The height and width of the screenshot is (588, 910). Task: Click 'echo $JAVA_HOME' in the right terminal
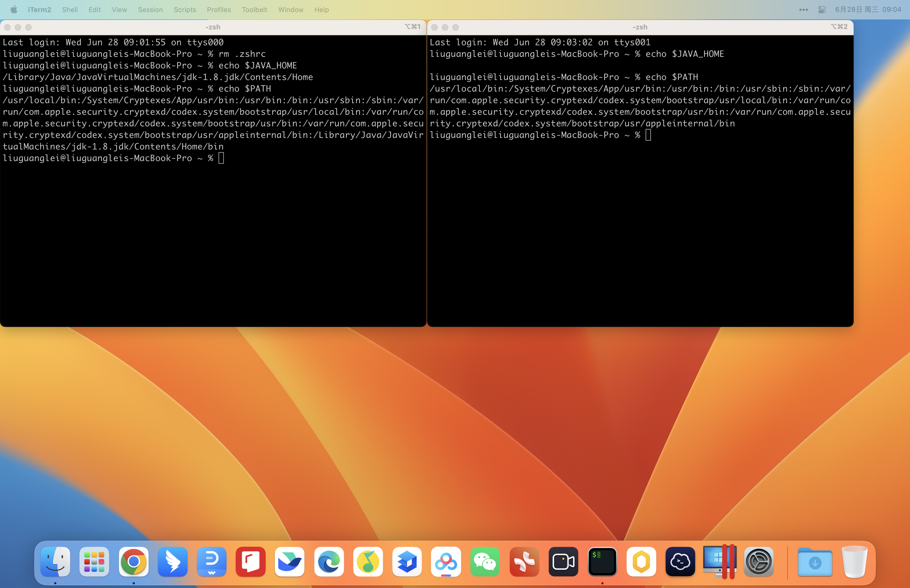tap(685, 54)
